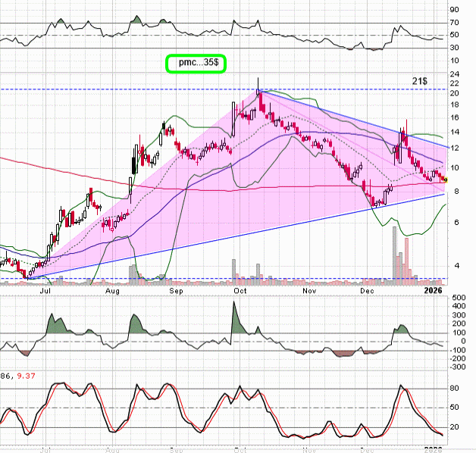Click the "Dec" month label on price chart

point(368,290)
